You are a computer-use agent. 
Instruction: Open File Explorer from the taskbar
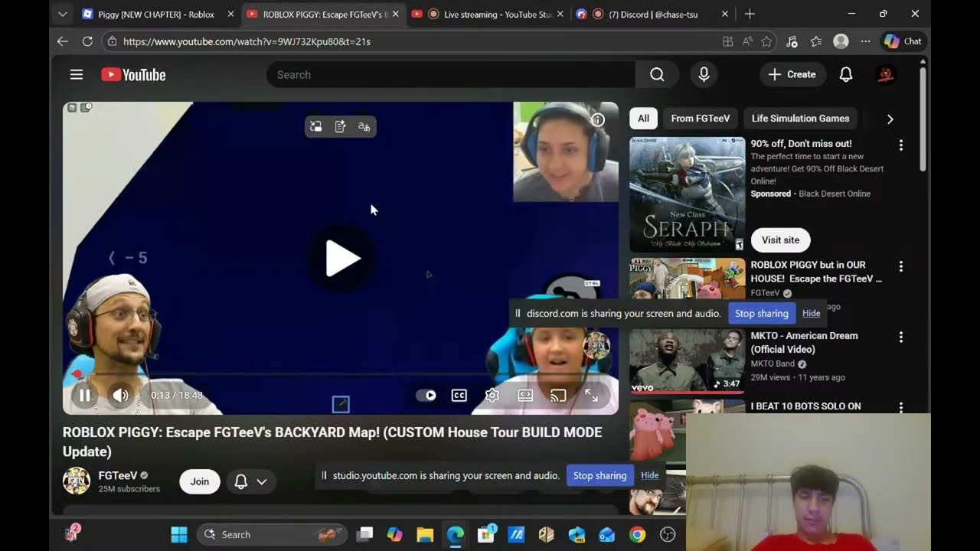(x=425, y=534)
